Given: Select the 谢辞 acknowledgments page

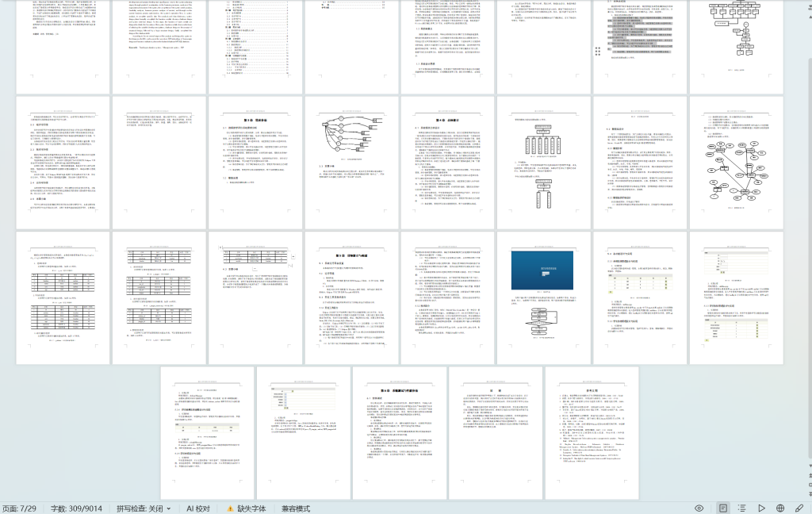Looking at the screenshot, I should [x=496, y=433].
